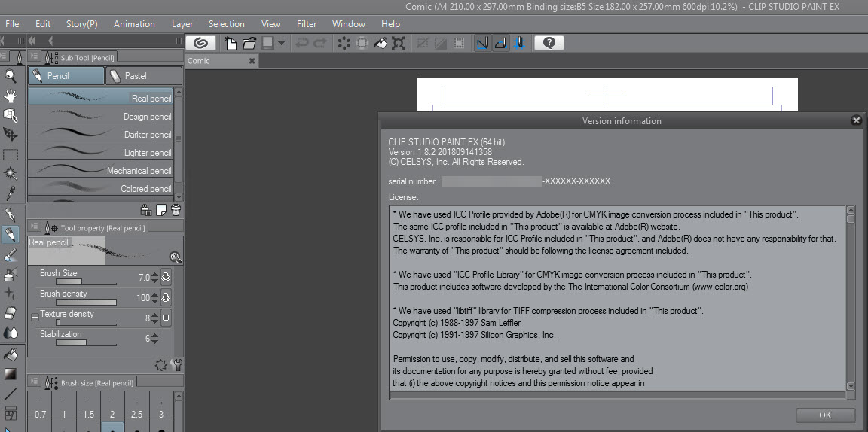The width and height of the screenshot is (868, 432).
Task: Open Sub Tool palette menu icon
Action: [x=35, y=56]
